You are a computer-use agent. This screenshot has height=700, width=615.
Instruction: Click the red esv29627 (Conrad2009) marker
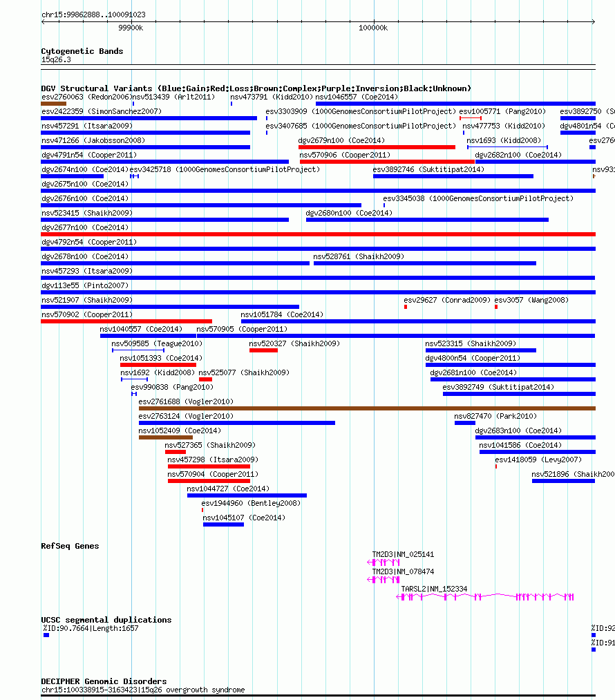pos(405,307)
